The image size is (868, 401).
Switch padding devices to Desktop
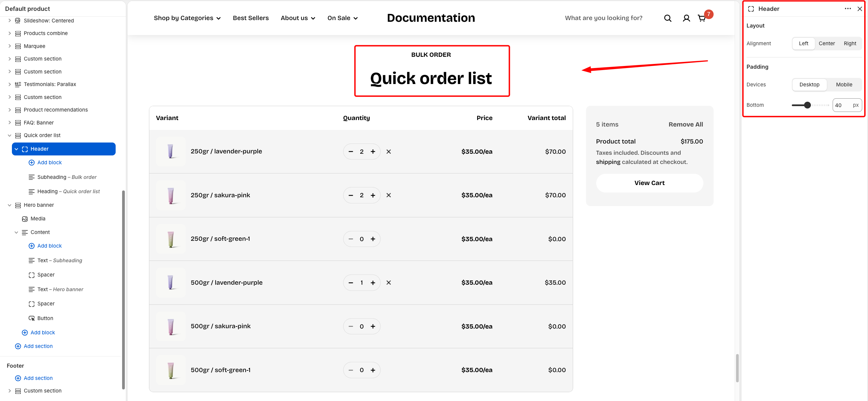809,85
